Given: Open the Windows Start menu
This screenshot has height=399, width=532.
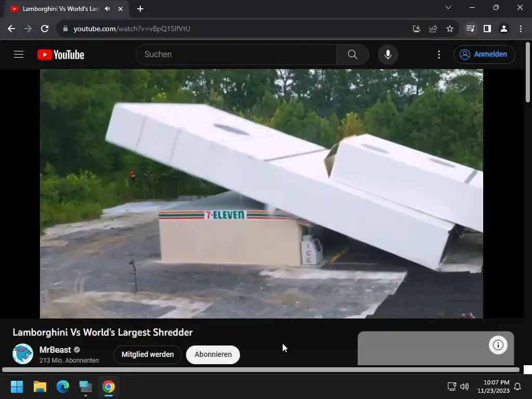Looking at the screenshot, I should [17, 387].
